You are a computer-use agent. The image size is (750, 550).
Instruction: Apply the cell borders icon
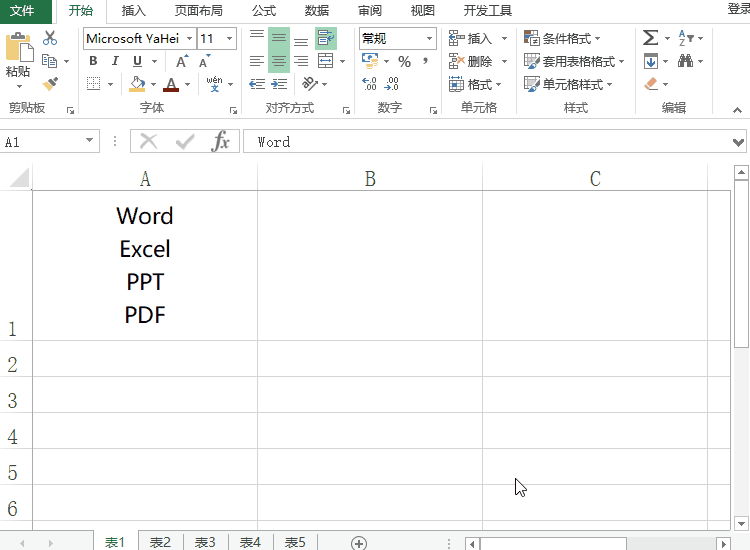(x=93, y=84)
